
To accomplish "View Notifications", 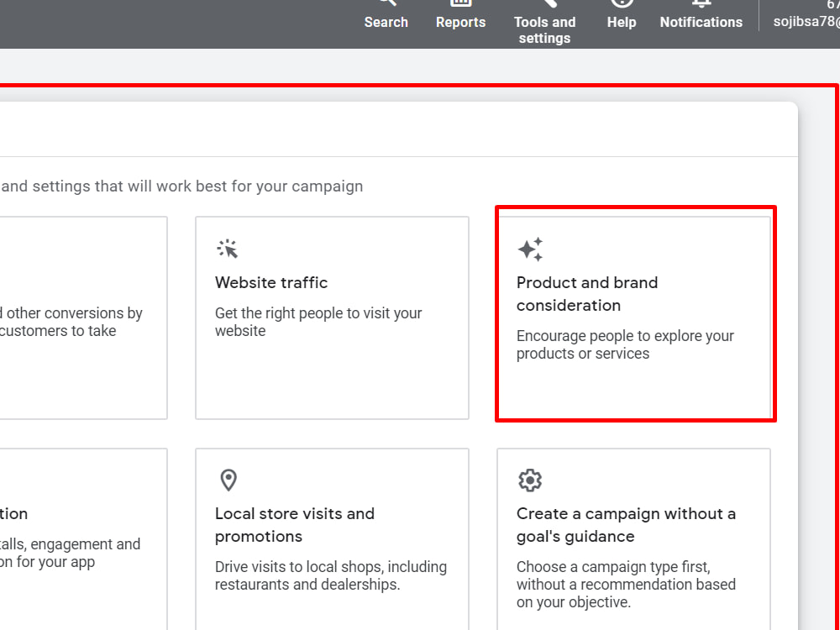I will click(701, 15).
